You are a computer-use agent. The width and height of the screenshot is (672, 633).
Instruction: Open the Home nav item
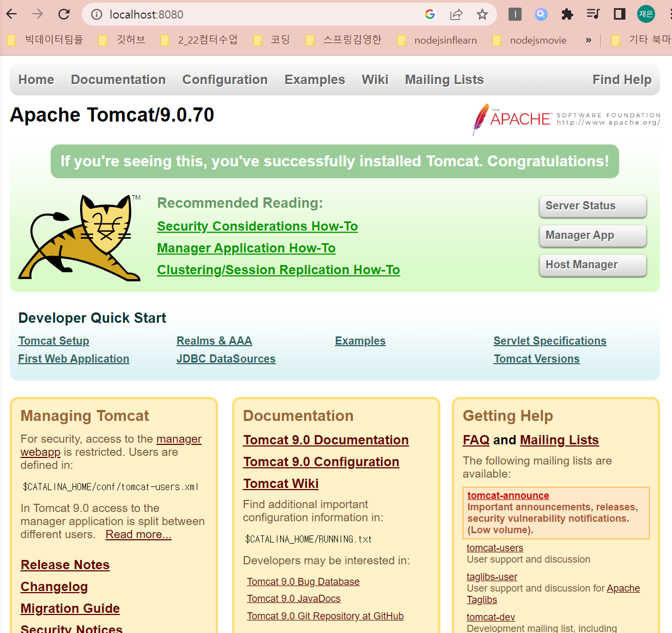point(36,80)
